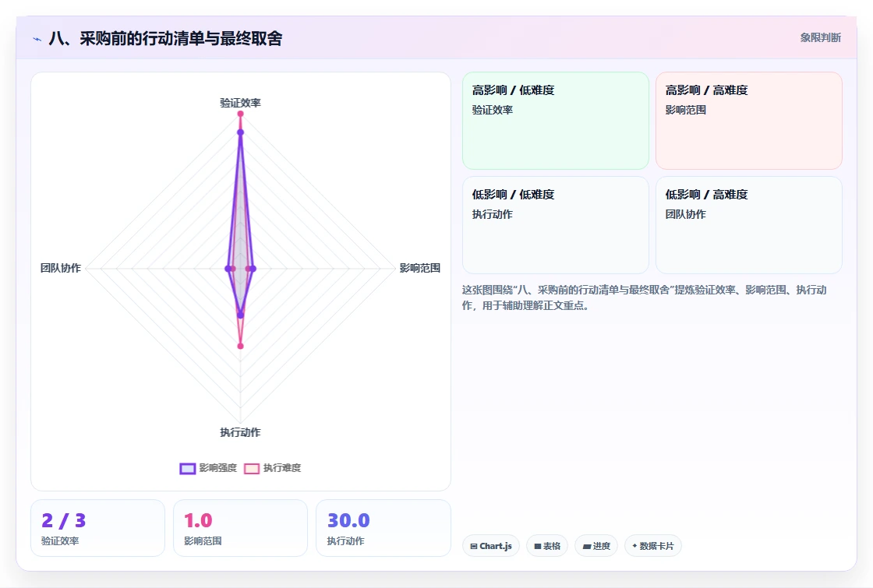Click the 进度 tag
This screenshot has height=588, width=873.
click(596, 546)
